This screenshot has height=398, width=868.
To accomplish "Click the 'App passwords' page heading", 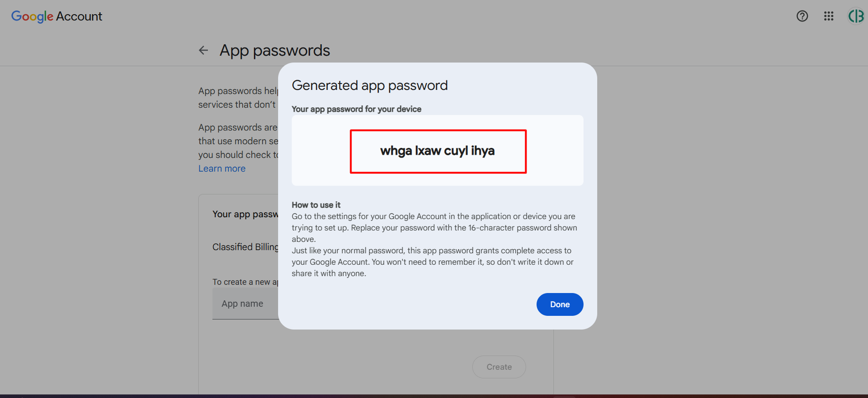I will coord(274,50).
